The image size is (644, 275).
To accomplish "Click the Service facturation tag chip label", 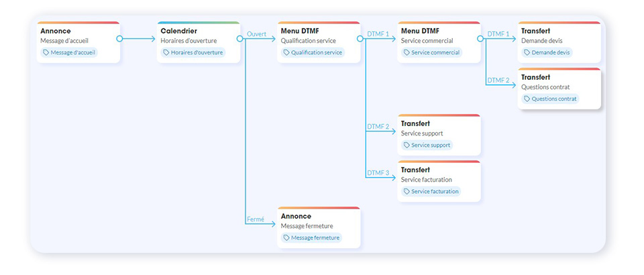I will click(435, 191).
